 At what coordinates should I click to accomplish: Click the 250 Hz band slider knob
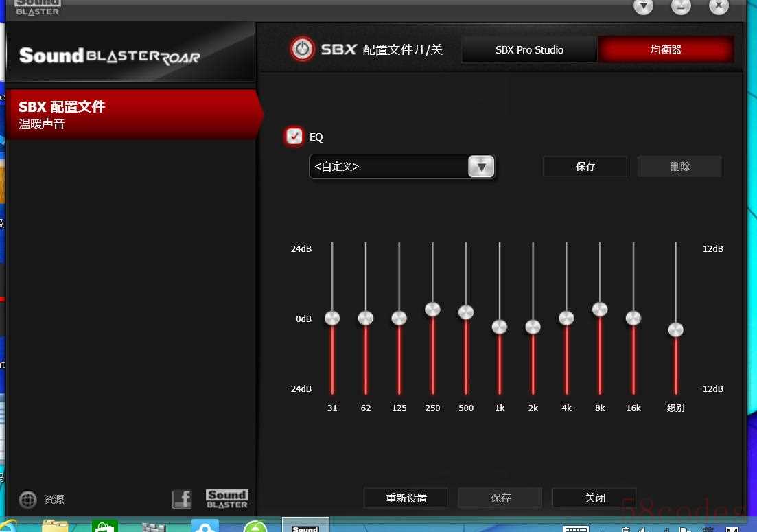coord(432,310)
